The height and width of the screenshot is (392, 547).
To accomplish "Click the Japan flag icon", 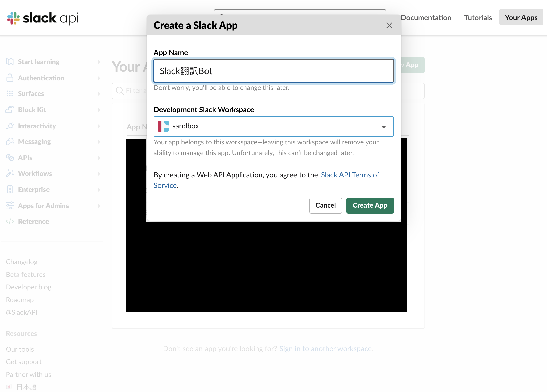I will 9,387.
